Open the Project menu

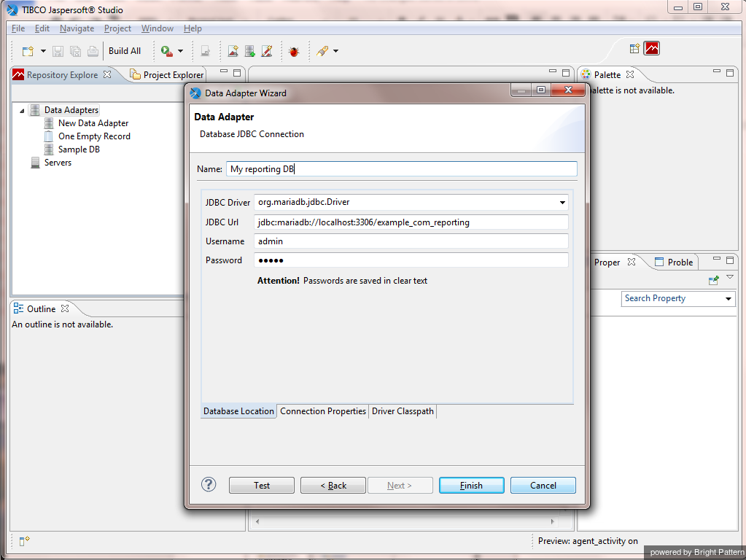(x=117, y=28)
